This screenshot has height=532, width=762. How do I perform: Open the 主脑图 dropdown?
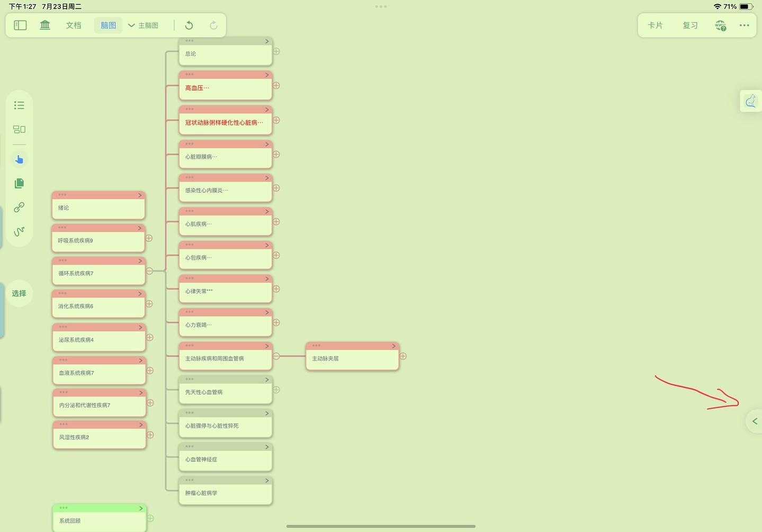[143, 25]
